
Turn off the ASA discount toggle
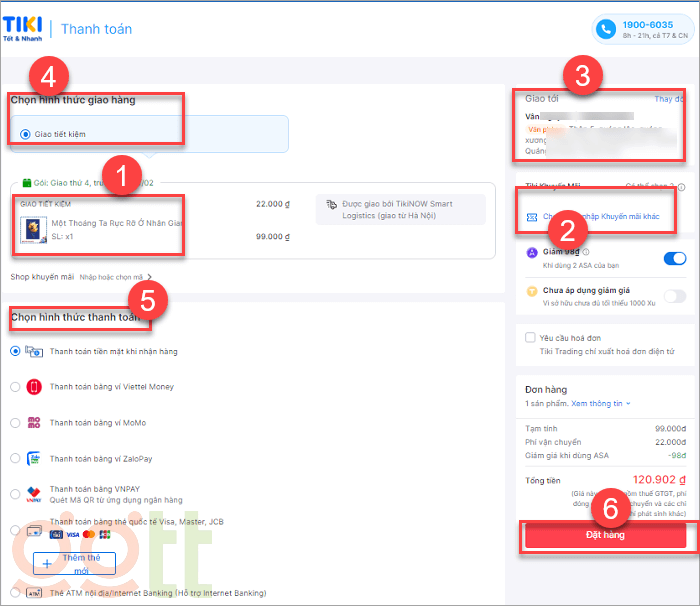coord(675,259)
